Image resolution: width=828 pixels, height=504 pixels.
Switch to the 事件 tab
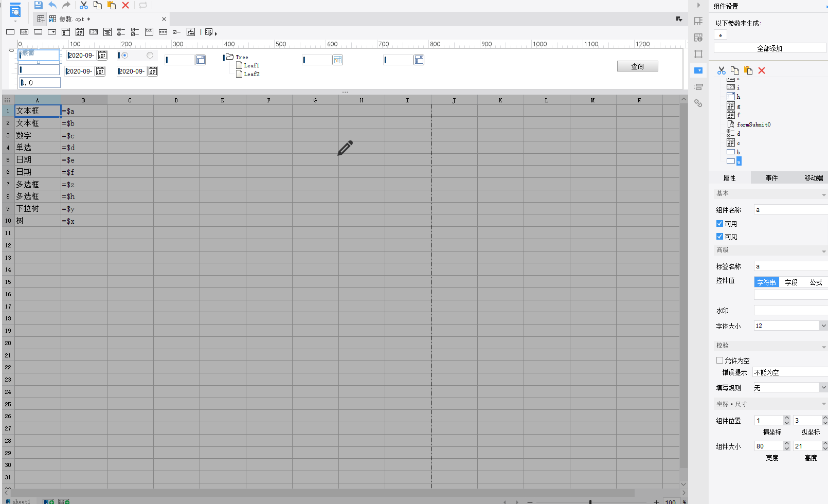pos(771,178)
